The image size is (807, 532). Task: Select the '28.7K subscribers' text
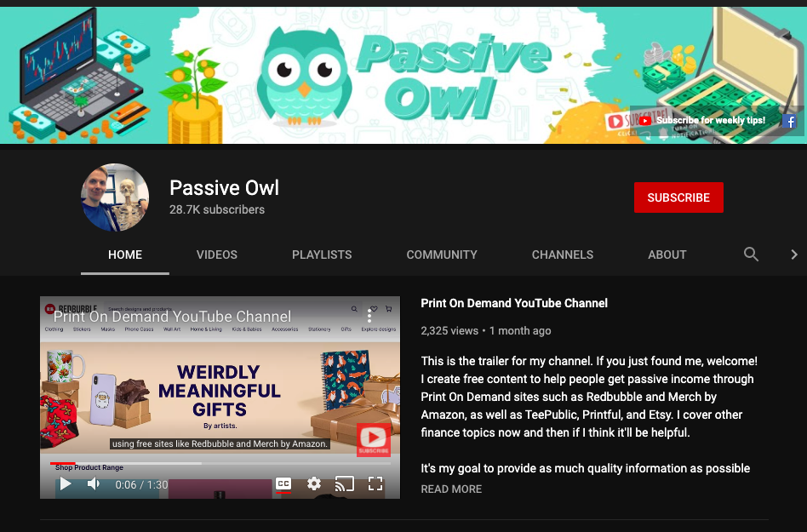coord(217,209)
